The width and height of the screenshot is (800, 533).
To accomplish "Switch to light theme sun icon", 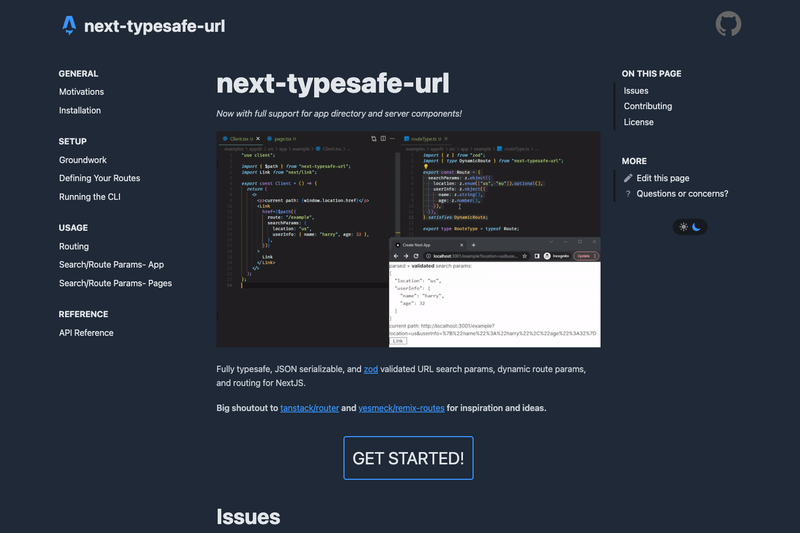I will click(x=683, y=227).
